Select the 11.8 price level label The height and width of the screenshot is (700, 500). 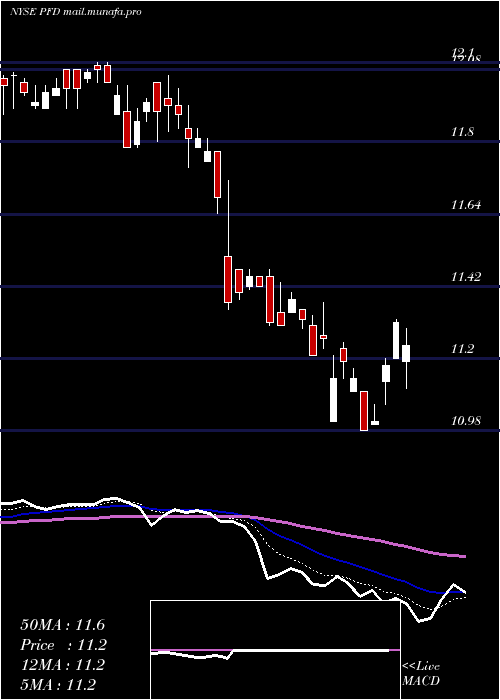pos(463,132)
